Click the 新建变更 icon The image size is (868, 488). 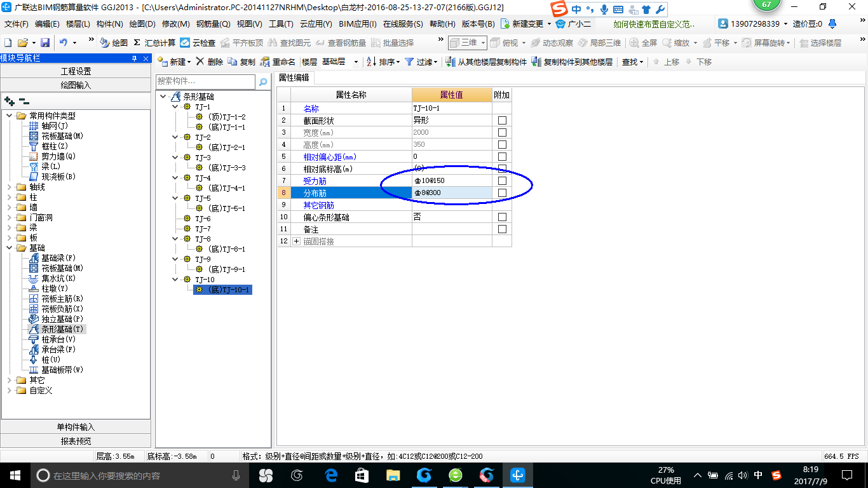pyautogui.click(x=505, y=24)
